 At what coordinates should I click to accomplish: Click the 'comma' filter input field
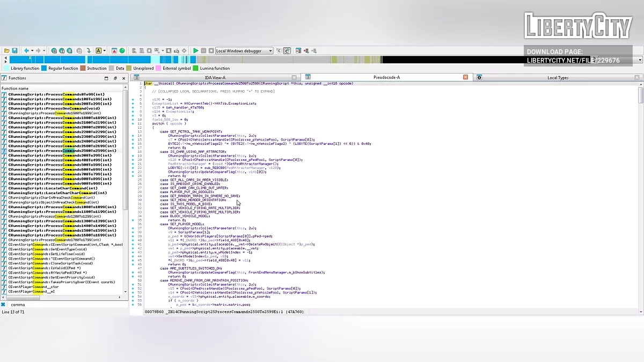click(x=64, y=305)
